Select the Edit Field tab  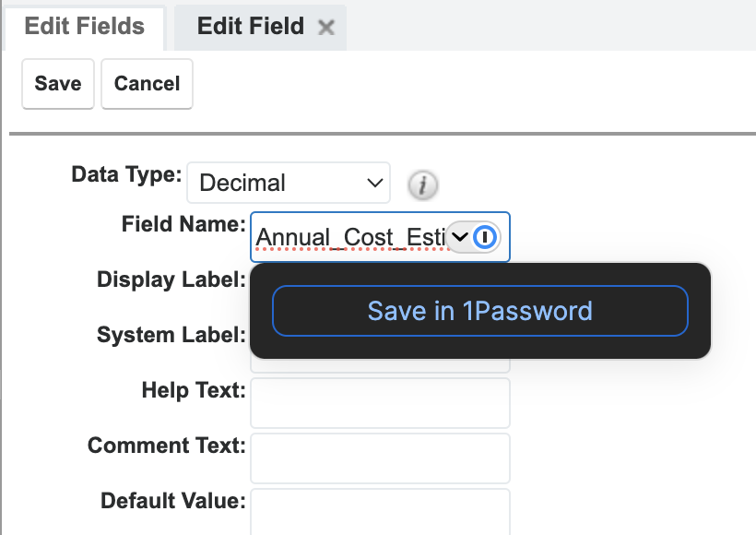pyautogui.click(x=250, y=26)
